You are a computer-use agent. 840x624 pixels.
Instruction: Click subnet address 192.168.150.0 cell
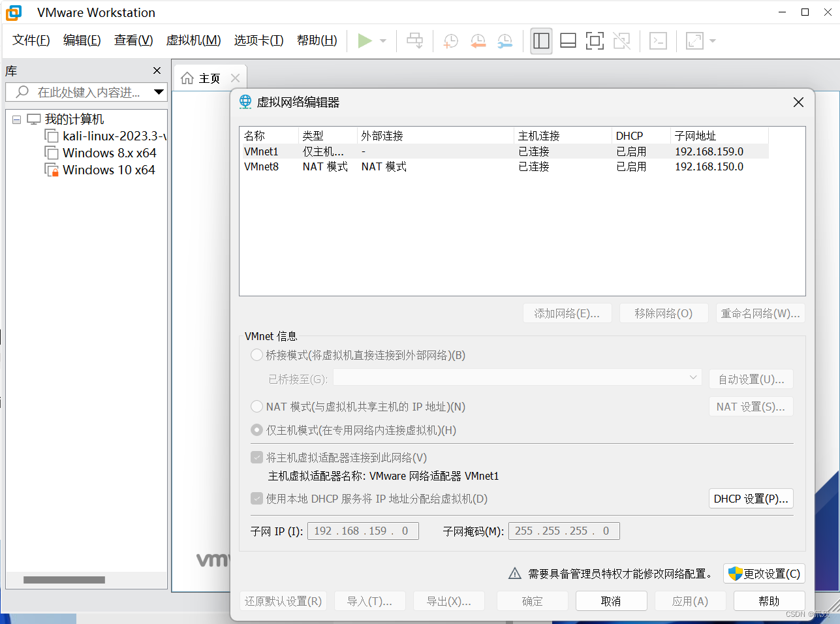pos(709,166)
